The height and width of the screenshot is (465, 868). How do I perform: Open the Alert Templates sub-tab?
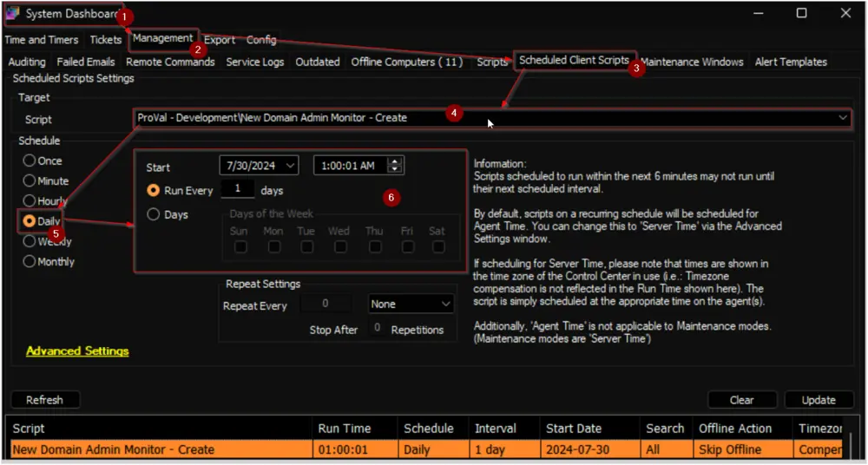(x=791, y=62)
